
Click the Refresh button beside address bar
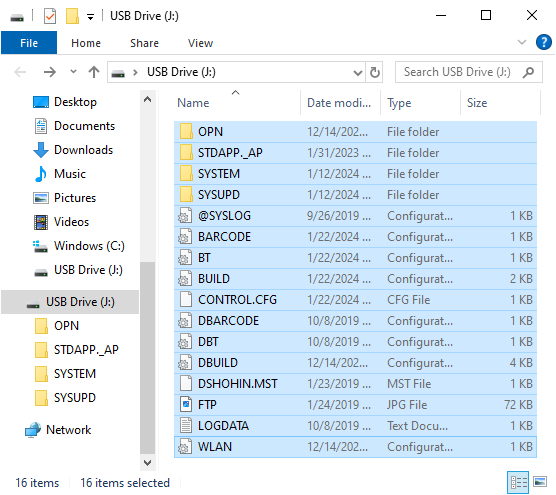point(374,72)
